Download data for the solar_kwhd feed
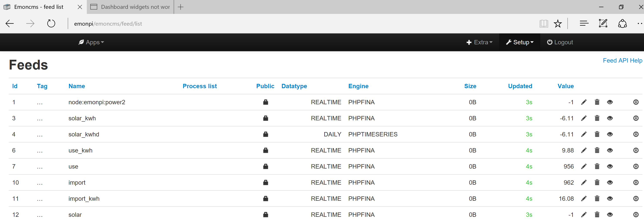 pyautogui.click(x=636, y=134)
